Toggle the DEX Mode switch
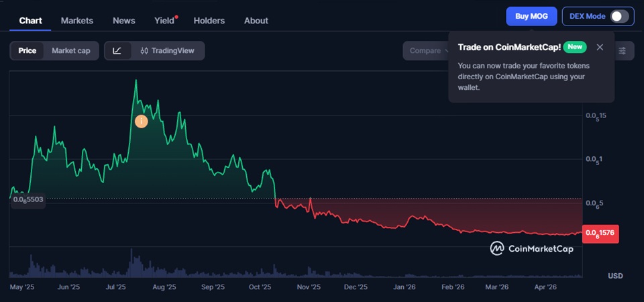The image size is (644, 302). pos(619,16)
